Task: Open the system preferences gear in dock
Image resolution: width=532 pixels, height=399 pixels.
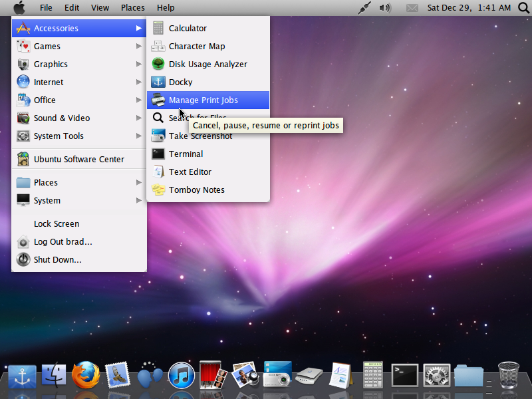Action: [437, 375]
